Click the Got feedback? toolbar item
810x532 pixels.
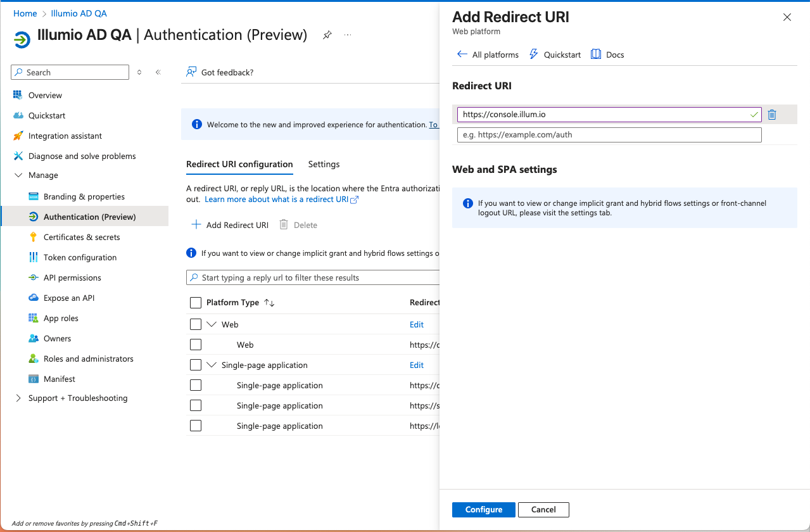(x=220, y=72)
